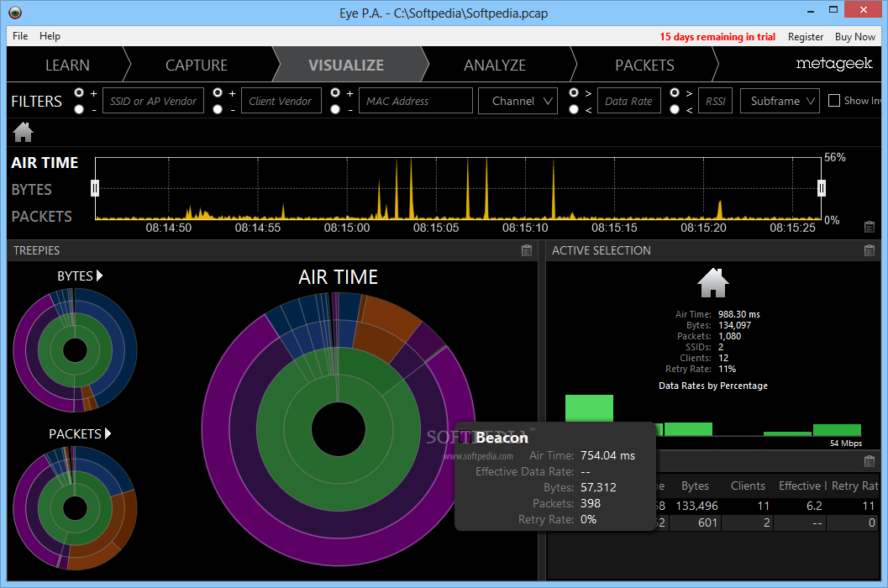Click the 133,496 bytes table cell
The height and width of the screenshot is (588, 888).
click(x=696, y=506)
